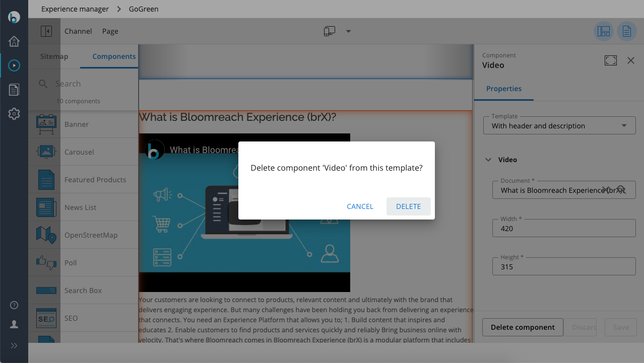This screenshot has height=363, width=644.
Task: Close the Video component panel
Action: click(631, 60)
